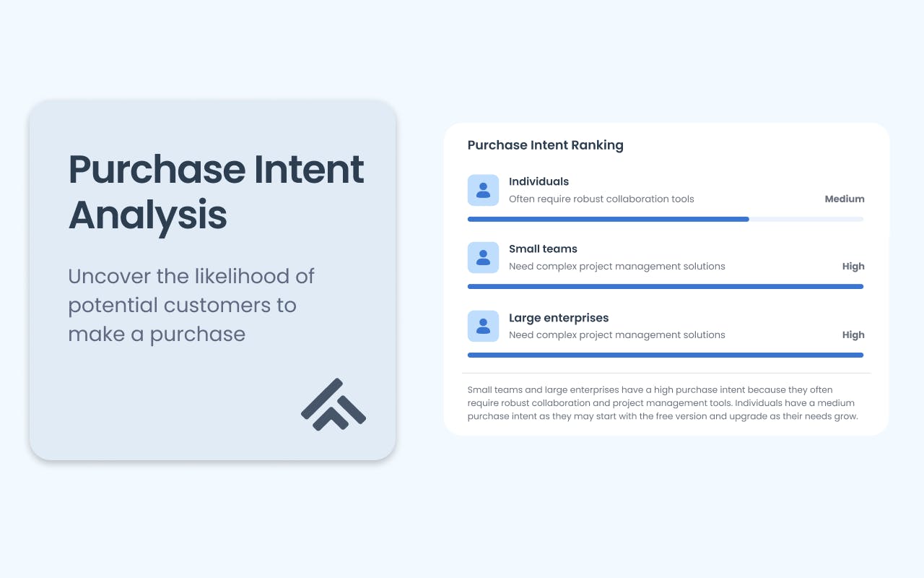Click the Small teams description text
The width and height of the screenshot is (924, 578).
point(617,266)
